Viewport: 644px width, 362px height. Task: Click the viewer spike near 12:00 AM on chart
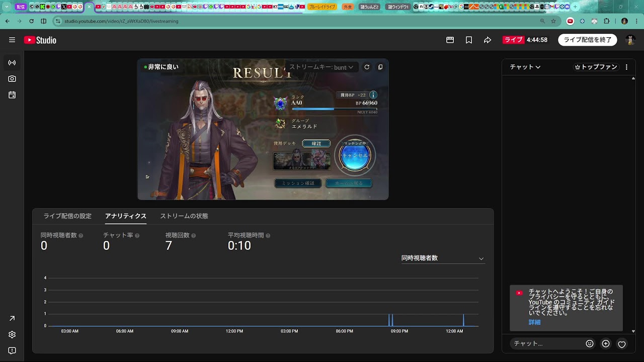(463, 320)
